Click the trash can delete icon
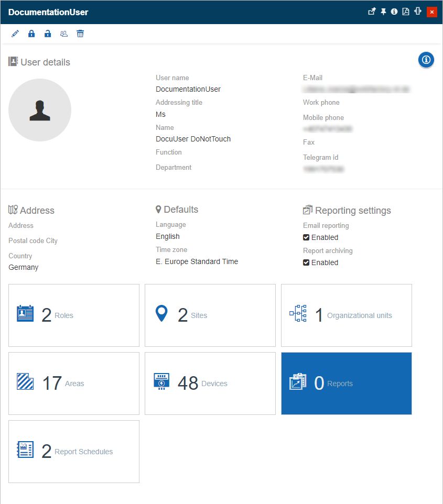443x504 pixels. (x=80, y=34)
